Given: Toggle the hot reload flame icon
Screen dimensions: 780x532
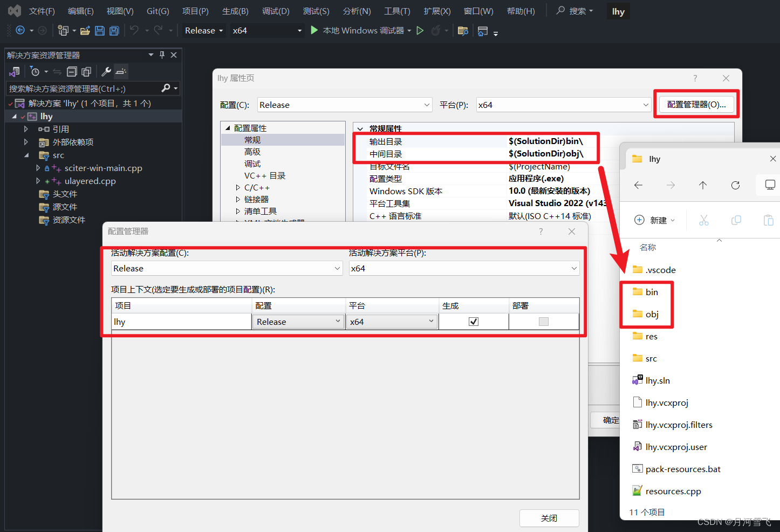Looking at the screenshot, I should coord(435,31).
